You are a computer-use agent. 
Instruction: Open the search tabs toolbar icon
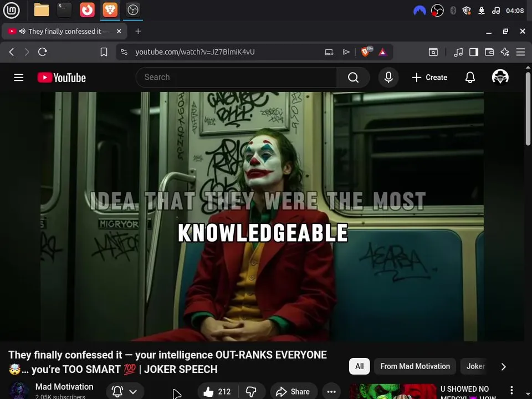433,52
